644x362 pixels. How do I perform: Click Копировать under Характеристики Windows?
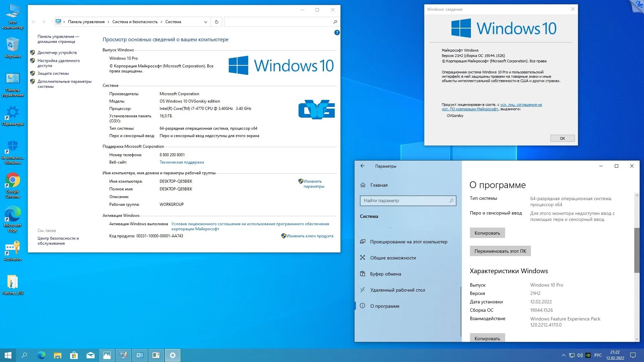click(x=487, y=338)
